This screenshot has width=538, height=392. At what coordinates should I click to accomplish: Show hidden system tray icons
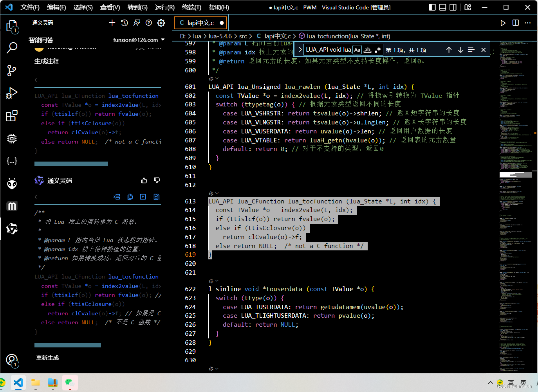point(490,382)
